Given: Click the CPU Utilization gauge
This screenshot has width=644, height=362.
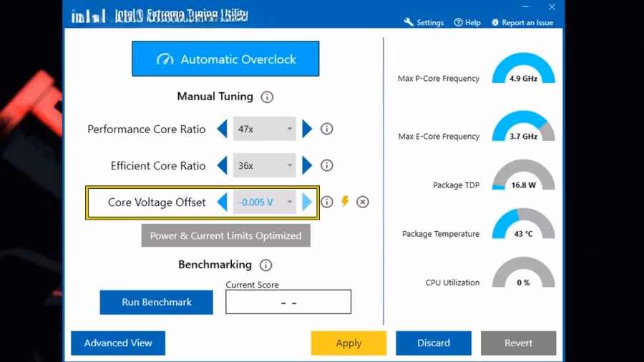Looking at the screenshot, I should tap(523, 272).
